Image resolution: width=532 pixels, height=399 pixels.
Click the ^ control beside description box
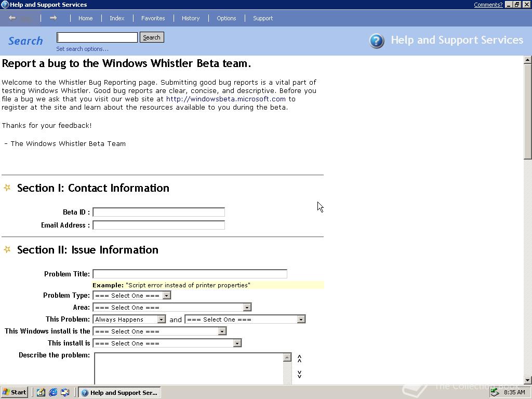[x=299, y=358]
